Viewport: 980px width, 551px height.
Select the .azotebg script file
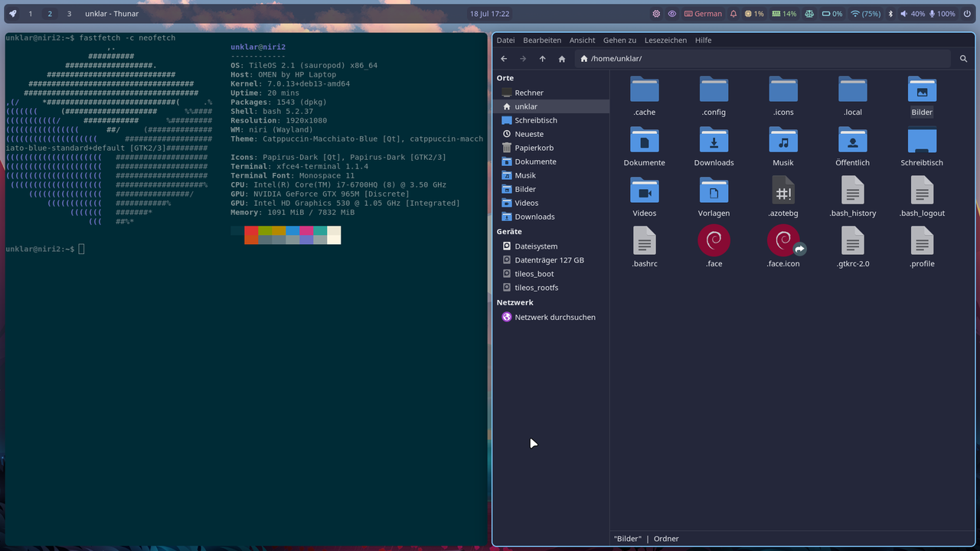tap(783, 190)
